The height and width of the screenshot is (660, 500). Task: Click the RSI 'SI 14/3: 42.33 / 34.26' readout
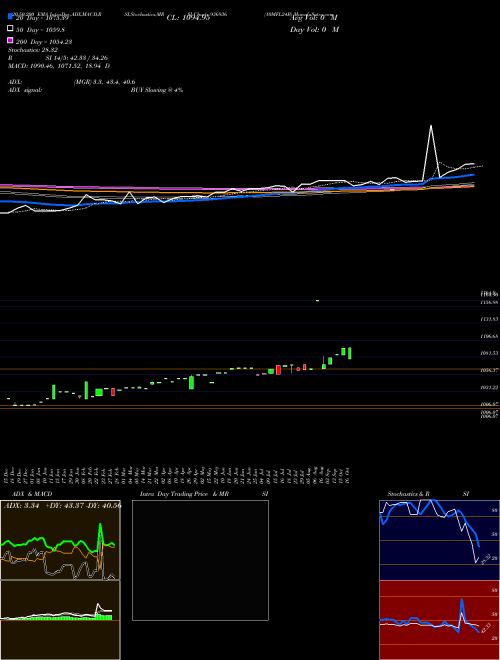pyautogui.click(x=77, y=58)
